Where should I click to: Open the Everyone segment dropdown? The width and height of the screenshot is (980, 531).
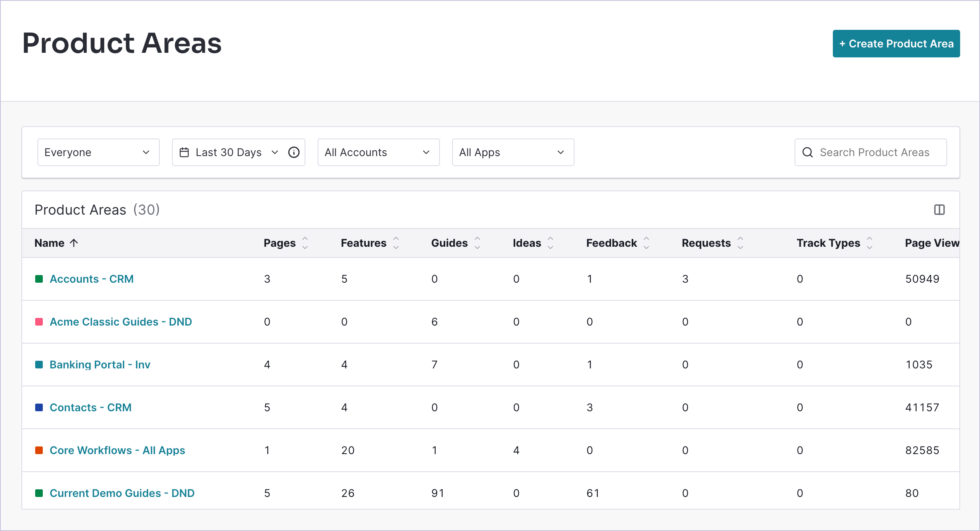point(98,152)
